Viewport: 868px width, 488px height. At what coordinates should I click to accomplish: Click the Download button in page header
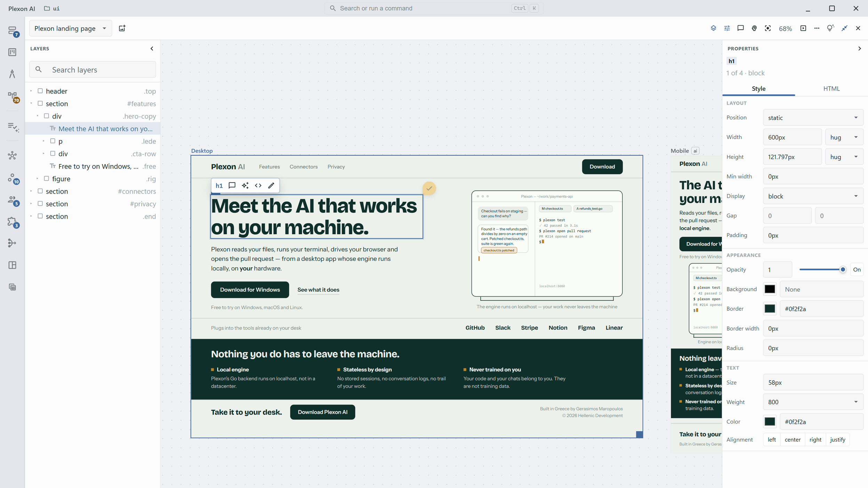click(x=602, y=166)
